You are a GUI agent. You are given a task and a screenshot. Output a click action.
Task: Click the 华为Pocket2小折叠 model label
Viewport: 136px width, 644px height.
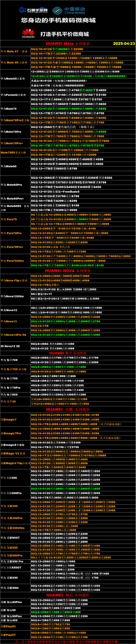(13, 95)
